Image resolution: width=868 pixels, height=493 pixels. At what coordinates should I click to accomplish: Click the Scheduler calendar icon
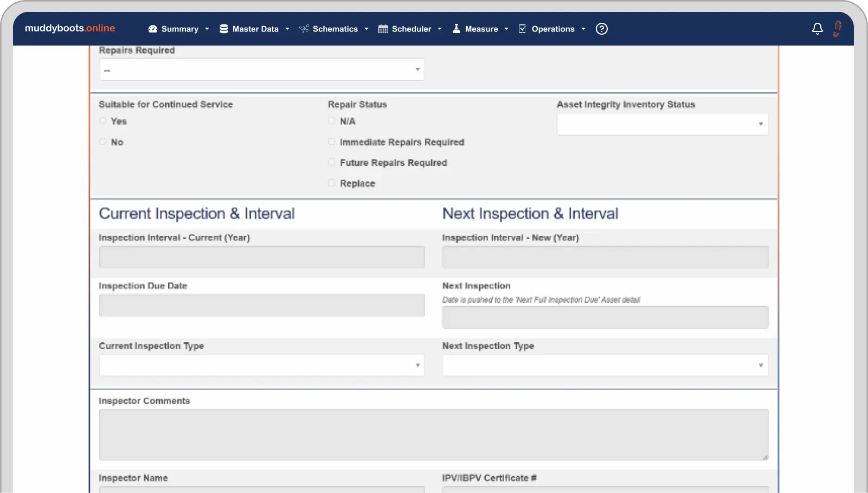point(383,29)
